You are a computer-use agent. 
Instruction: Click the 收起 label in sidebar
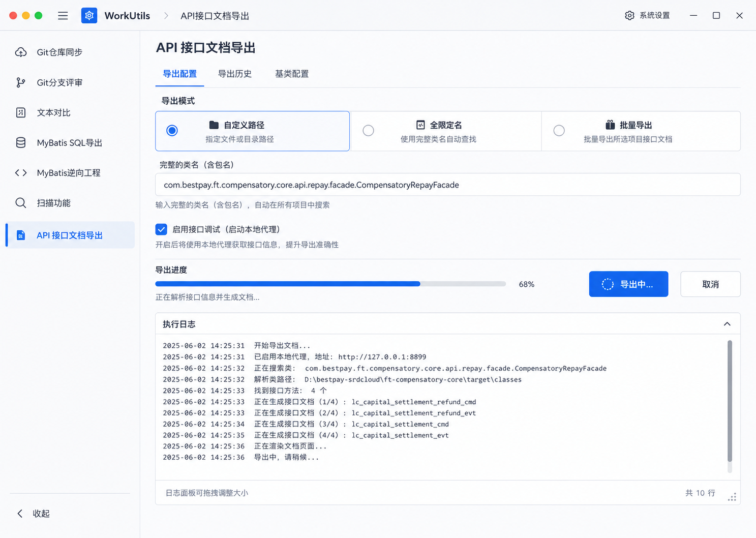point(41,514)
